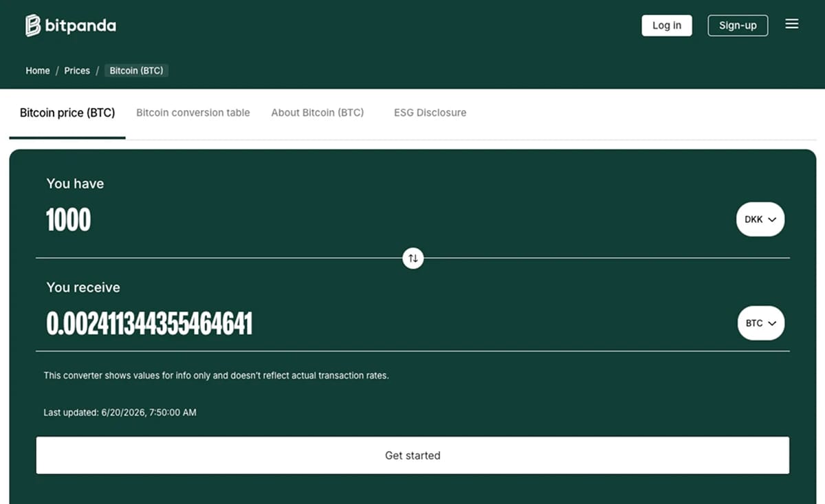Open the Prices breadcrumb link
The height and width of the screenshot is (504, 825).
77,71
